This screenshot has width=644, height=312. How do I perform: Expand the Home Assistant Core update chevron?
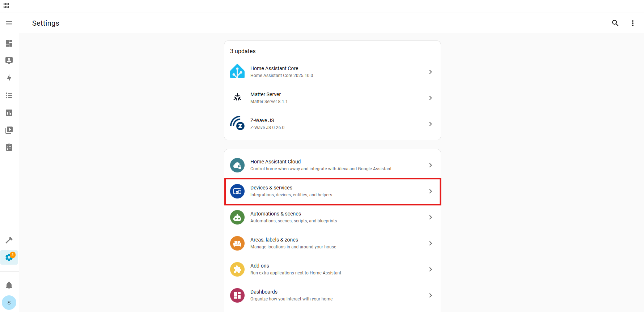tap(431, 72)
